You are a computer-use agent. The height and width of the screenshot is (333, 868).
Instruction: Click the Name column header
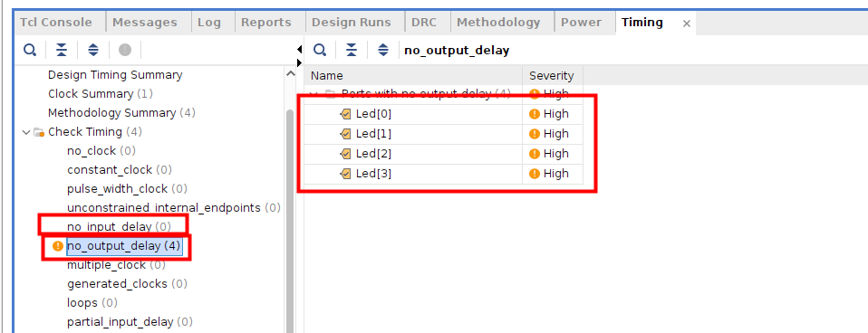point(413,76)
